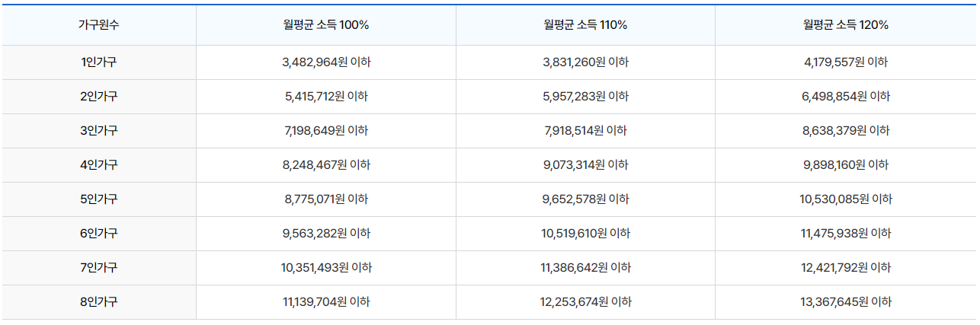Click the 월평균 소득 120% header
The width and height of the screenshot is (980, 325).
click(x=846, y=24)
